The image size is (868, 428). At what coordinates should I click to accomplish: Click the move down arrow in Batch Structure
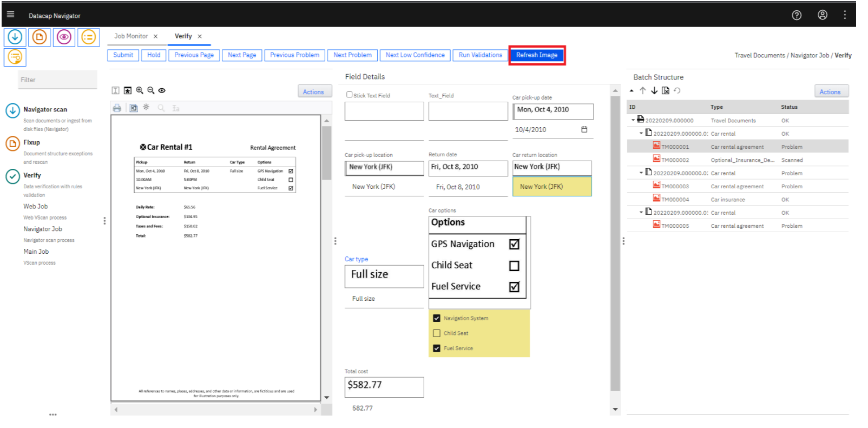pos(654,91)
